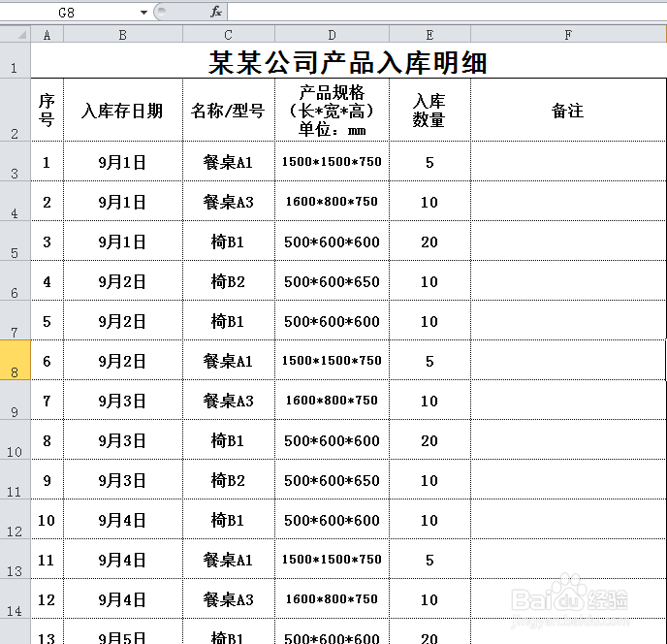Click 1500*1500*750 in row 13

pyautogui.click(x=332, y=560)
